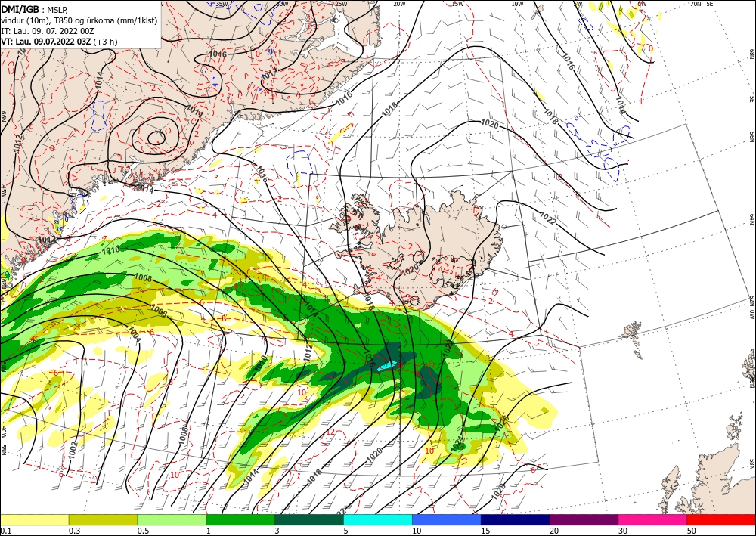Click the '70N 5E' corner label
Viewport: 756px width, 536px height.
pyautogui.click(x=702, y=4)
